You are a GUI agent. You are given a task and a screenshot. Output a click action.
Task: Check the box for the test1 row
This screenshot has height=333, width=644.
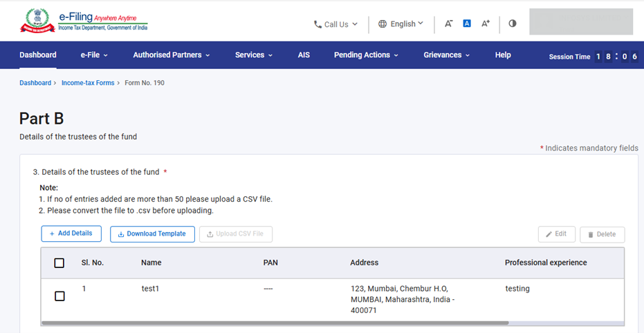59,296
